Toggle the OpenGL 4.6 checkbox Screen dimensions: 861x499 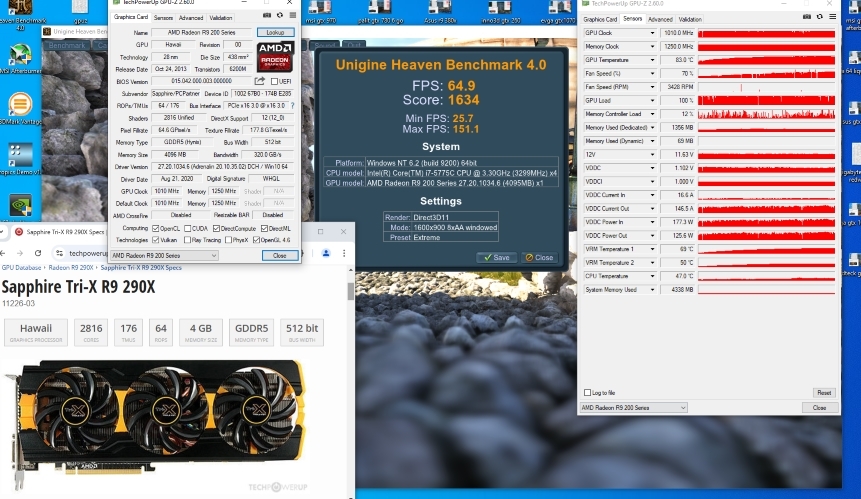click(256, 240)
